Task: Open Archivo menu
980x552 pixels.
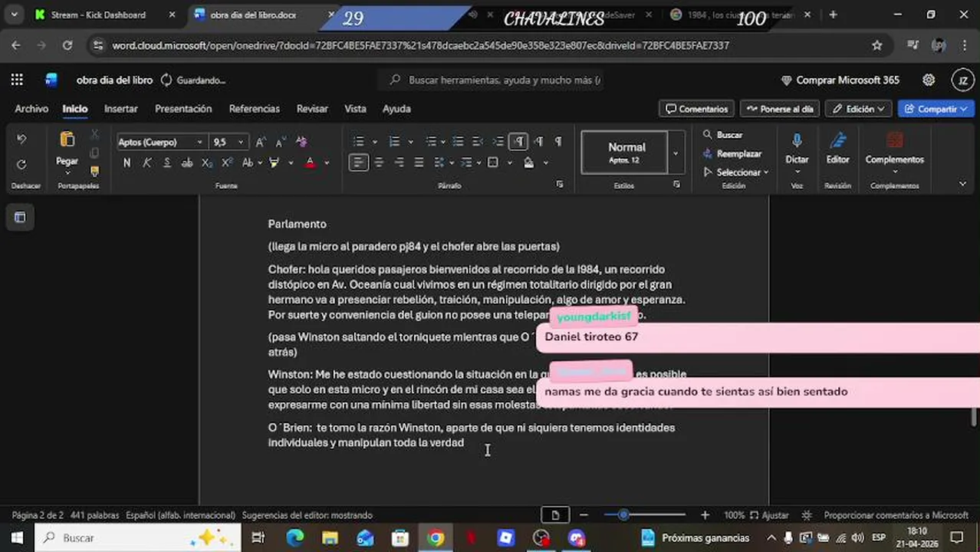Action: [x=31, y=109]
